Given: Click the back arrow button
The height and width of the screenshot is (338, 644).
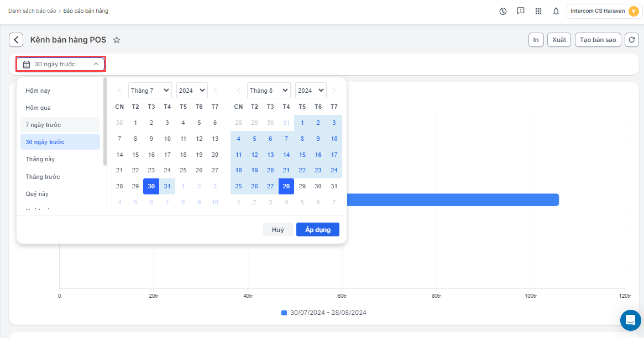Looking at the screenshot, I should click(17, 40).
